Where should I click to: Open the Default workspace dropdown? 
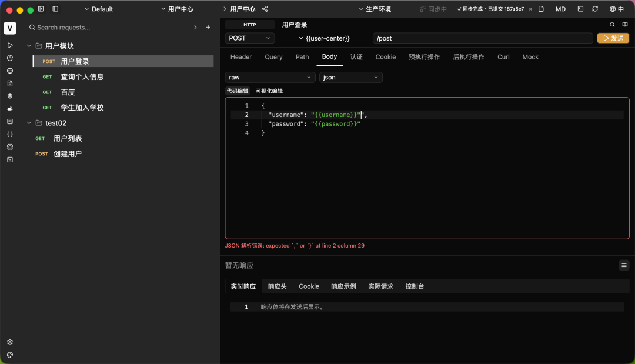[98, 9]
